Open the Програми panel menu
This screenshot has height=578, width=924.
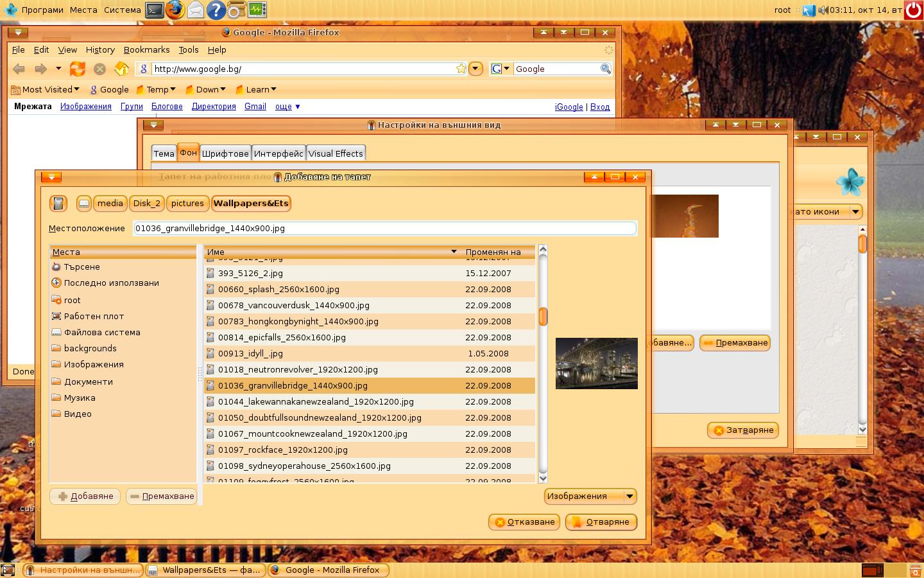pyautogui.click(x=42, y=10)
